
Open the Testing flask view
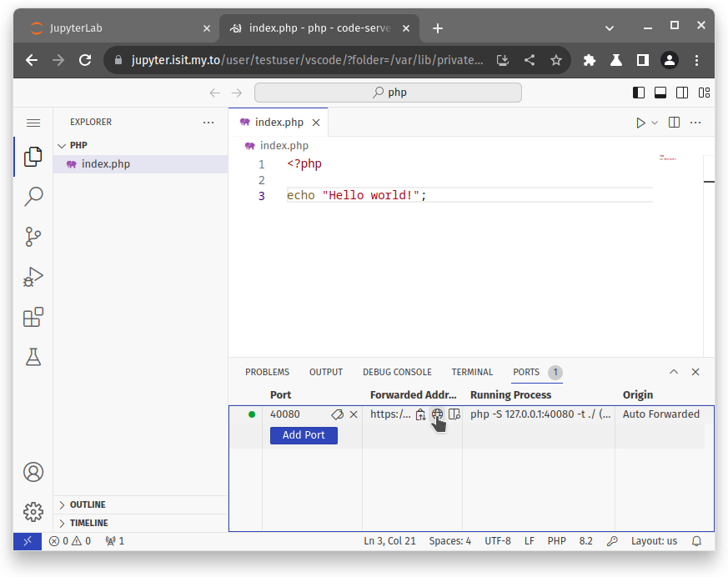[33, 357]
